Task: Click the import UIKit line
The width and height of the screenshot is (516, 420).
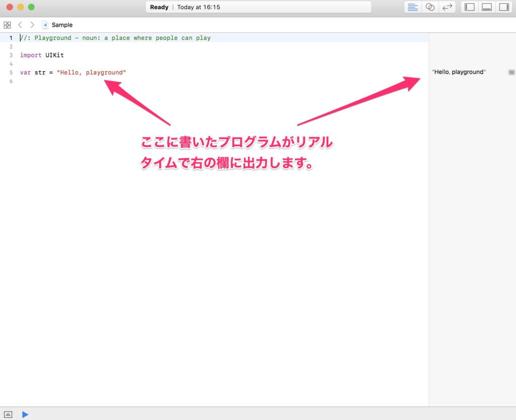Action: click(42, 55)
